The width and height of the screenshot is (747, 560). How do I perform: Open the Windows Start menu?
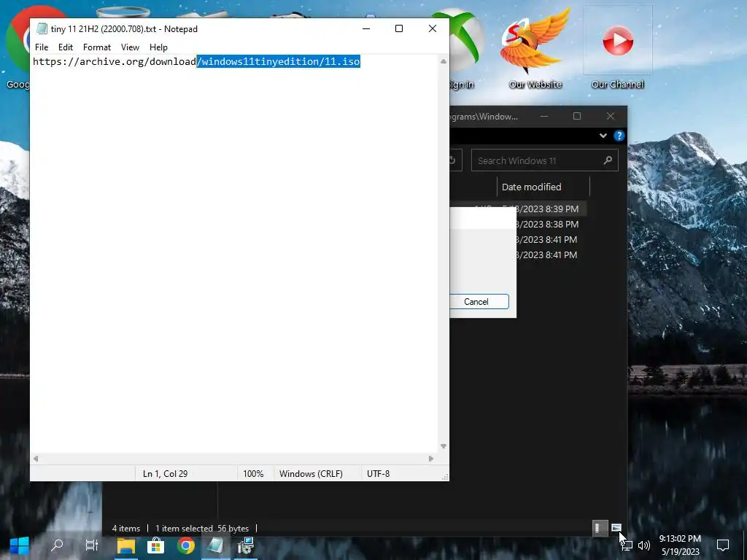coord(20,545)
